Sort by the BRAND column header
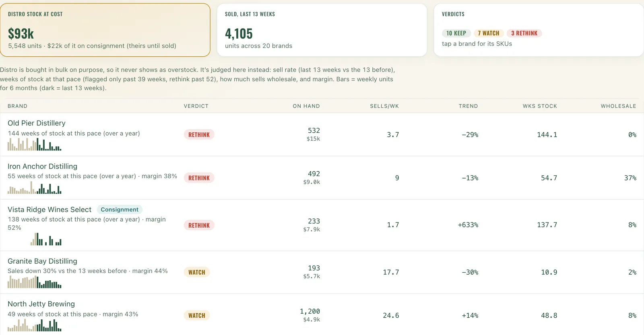Image resolution: width=644 pixels, height=335 pixels. [17, 106]
